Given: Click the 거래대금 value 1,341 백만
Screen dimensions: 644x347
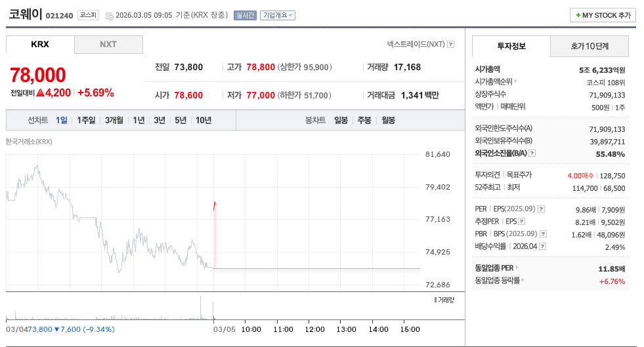Looking at the screenshot, I should click(x=420, y=95).
